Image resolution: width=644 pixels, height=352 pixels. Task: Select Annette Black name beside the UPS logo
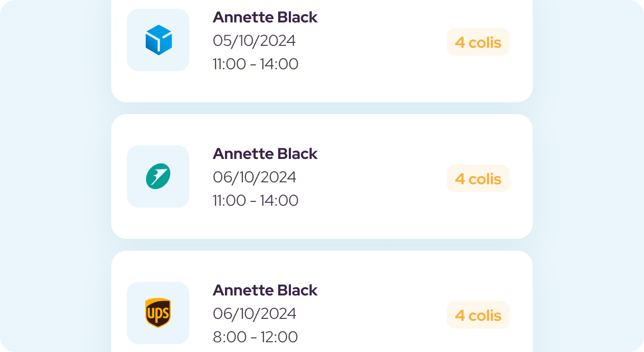click(265, 291)
